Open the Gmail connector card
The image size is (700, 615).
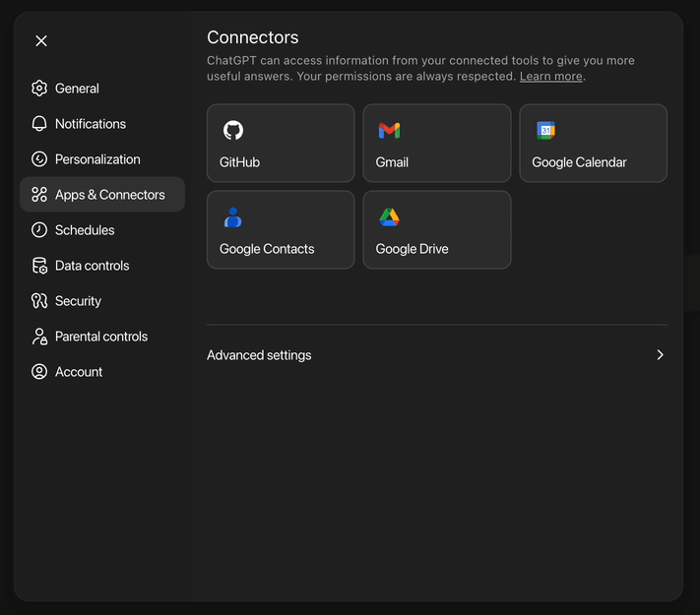(x=436, y=144)
